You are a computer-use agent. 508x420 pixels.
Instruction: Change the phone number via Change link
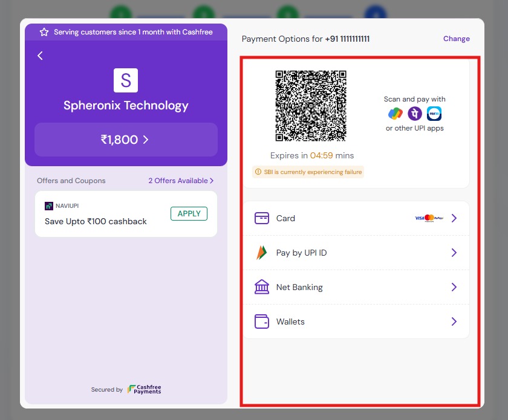click(456, 39)
